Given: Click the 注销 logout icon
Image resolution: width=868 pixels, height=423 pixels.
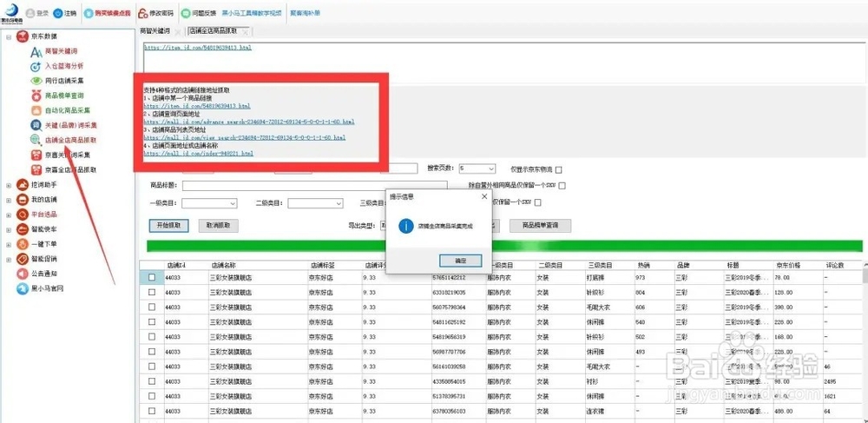Looking at the screenshot, I should coord(59,13).
